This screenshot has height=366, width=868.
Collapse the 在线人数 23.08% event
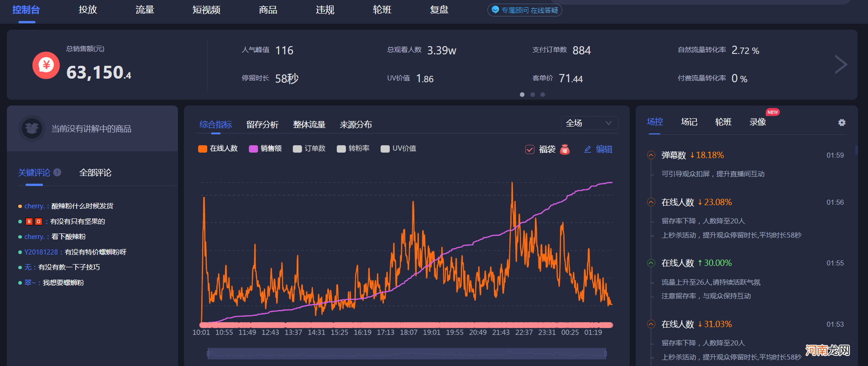(651, 202)
